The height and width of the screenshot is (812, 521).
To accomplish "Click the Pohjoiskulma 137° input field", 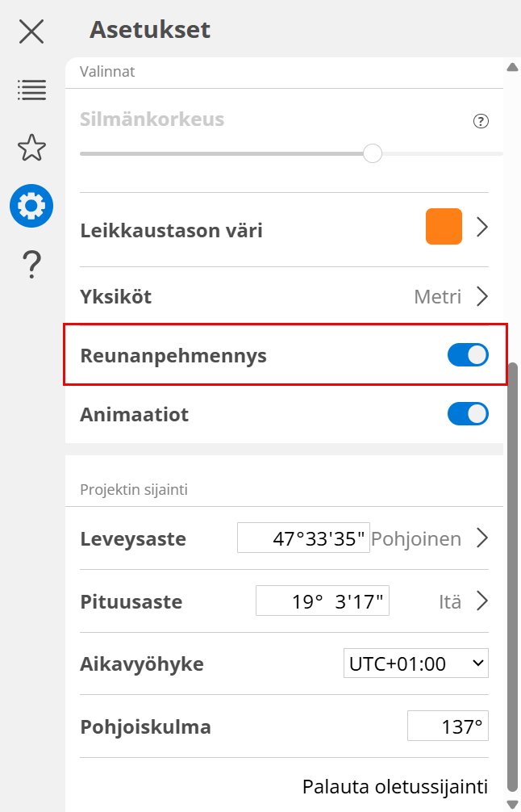I will coord(448,726).
